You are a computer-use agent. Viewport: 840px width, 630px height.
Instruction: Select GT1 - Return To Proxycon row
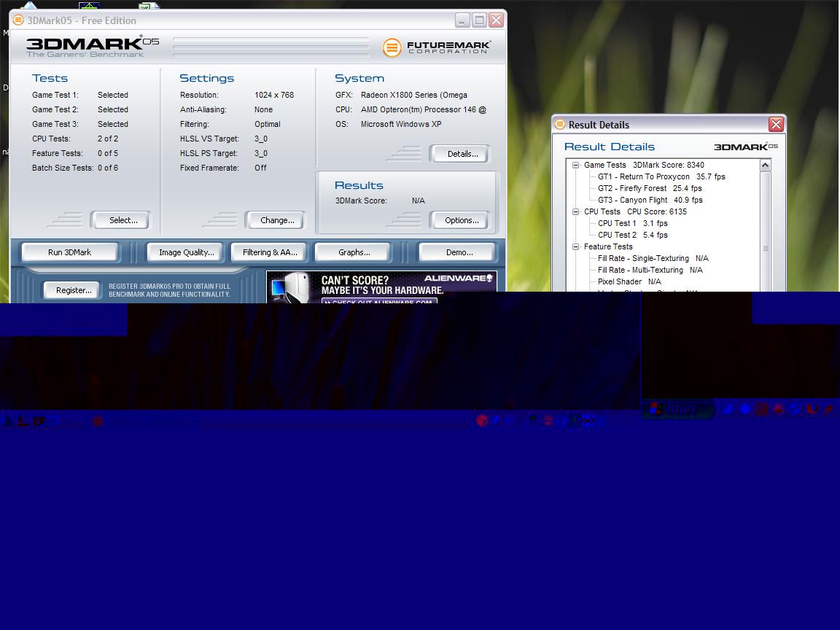(661, 176)
